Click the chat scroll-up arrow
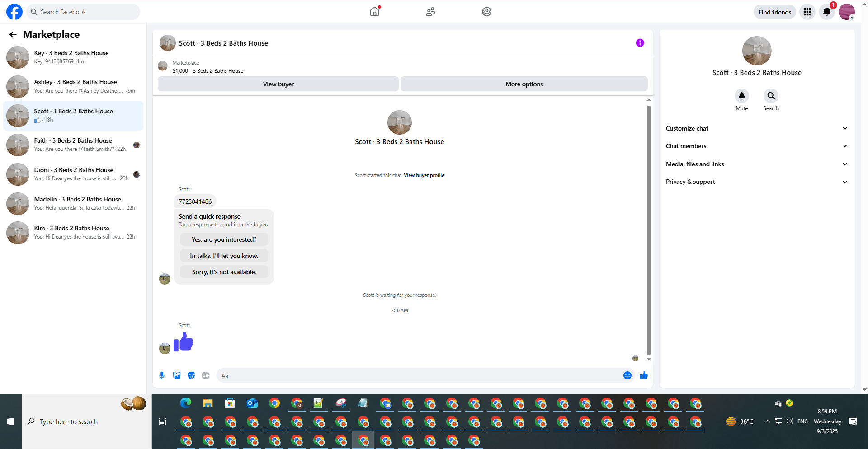The image size is (868, 449). (649, 100)
